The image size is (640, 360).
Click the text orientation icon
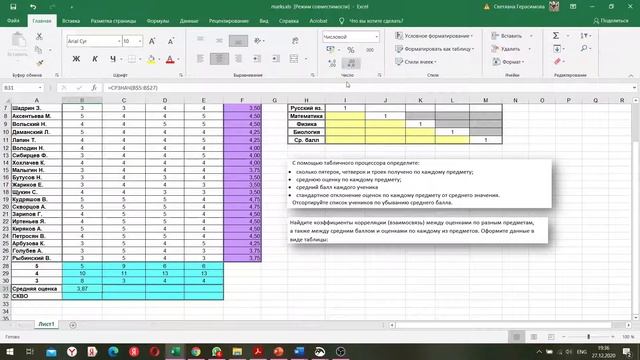coord(258,40)
